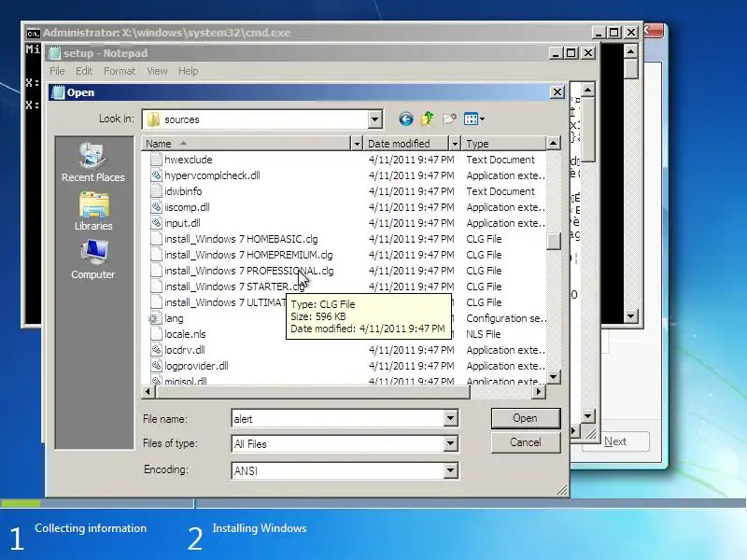Screen dimensions: 747x560
Task: Create a new folder icon in Open dialog
Action: click(x=449, y=119)
